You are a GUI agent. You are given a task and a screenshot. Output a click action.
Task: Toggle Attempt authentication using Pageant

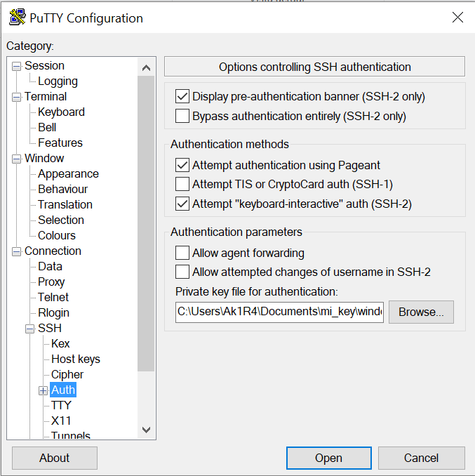[182, 165]
